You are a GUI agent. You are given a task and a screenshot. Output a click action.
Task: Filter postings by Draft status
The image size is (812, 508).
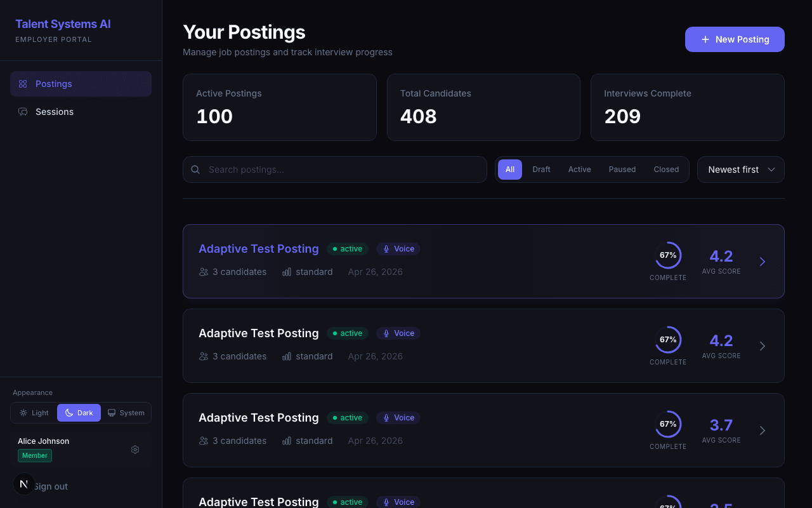click(x=541, y=170)
